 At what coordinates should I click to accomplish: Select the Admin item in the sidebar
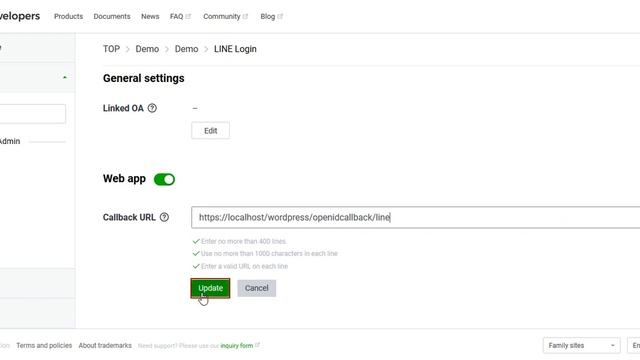click(x=10, y=141)
